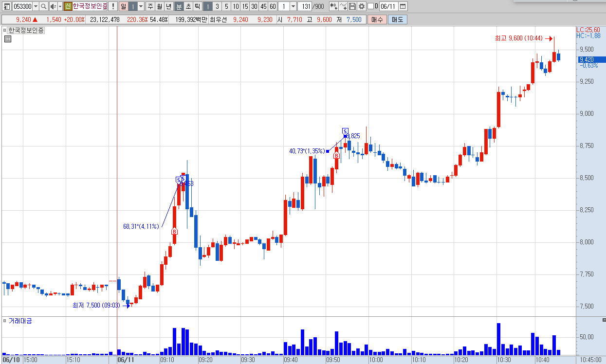Click the exclamation mark info icon
This screenshot has height=364, width=606.
pos(113,6)
